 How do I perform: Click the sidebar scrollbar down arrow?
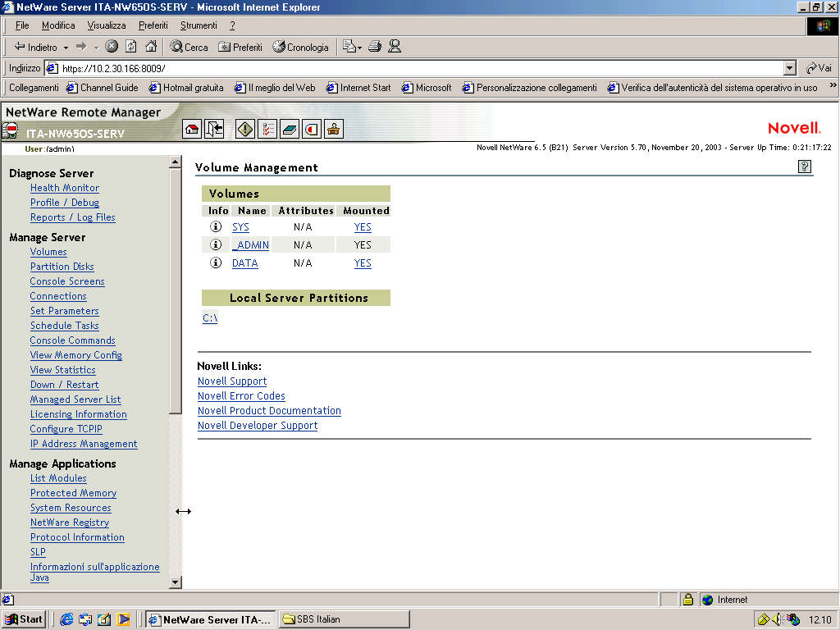coord(175,583)
